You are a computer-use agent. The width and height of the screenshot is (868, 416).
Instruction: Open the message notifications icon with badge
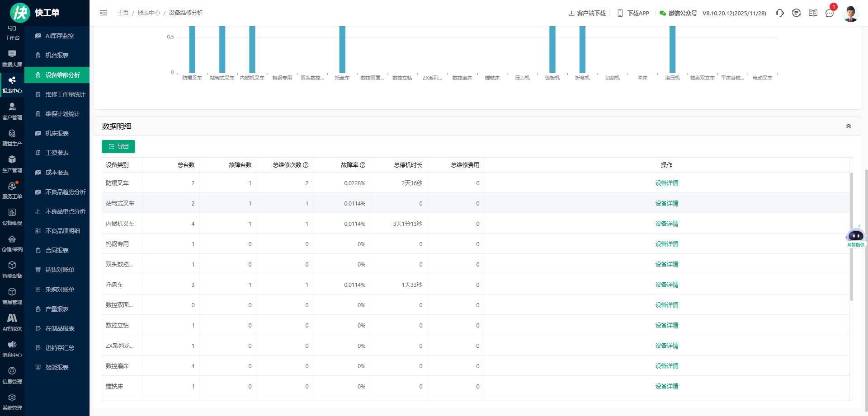pos(830,13)
